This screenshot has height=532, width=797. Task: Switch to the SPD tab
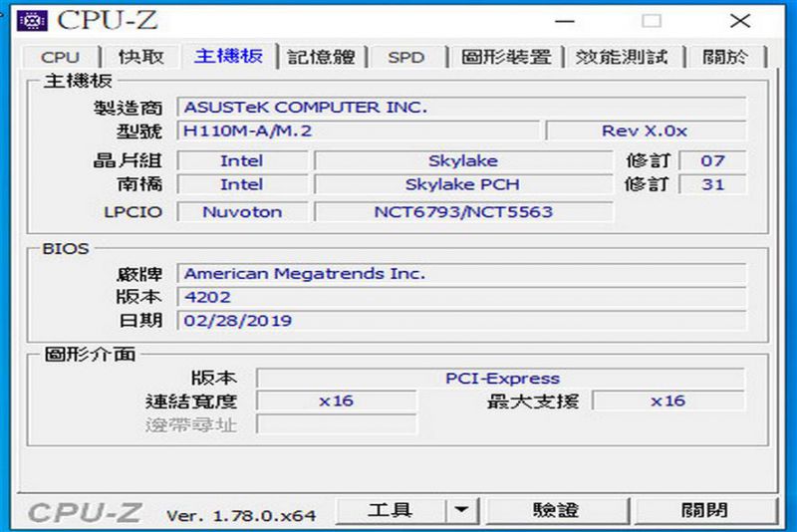(x=406, y=57)
